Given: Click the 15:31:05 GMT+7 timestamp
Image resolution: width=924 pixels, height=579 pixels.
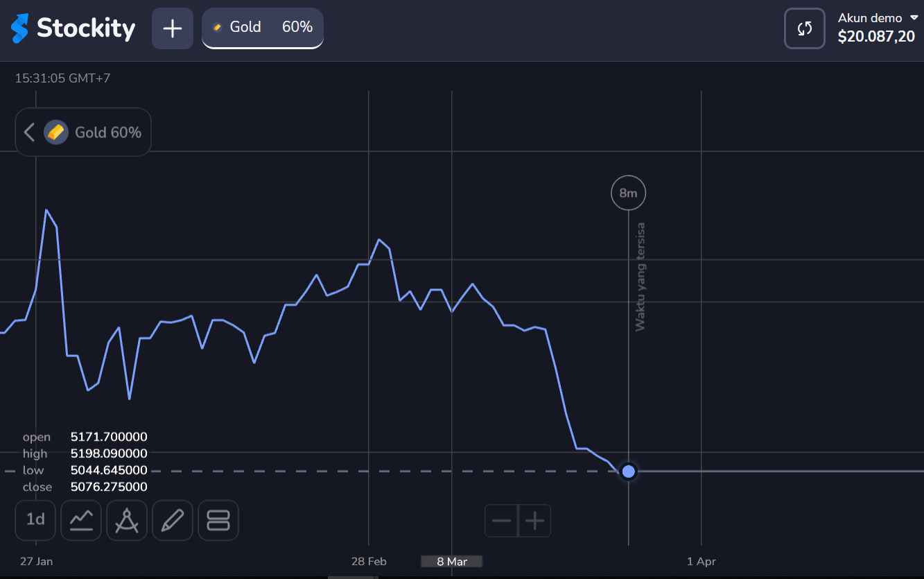Looking at the screenshot, I should pos(62,78).
